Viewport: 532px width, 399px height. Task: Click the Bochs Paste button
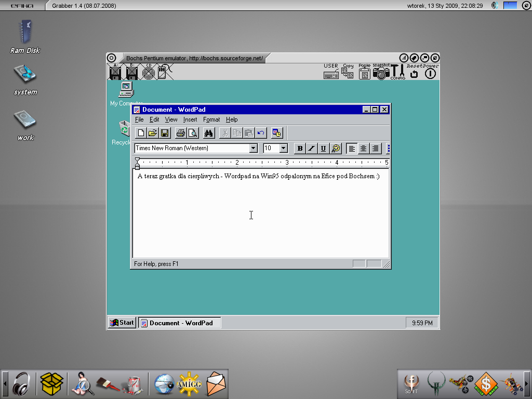click(364, 71)
